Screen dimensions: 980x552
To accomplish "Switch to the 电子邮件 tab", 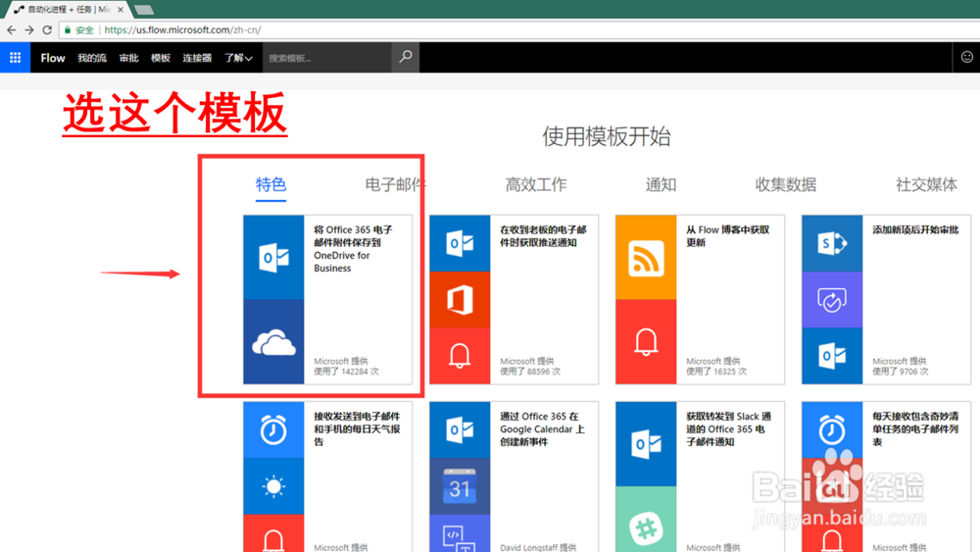I will [x=395, y=184].
